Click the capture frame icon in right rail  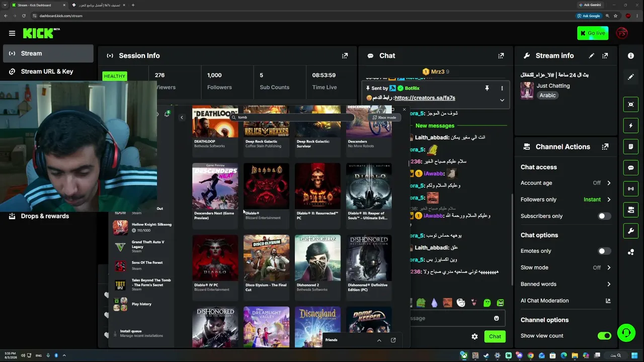631,105
